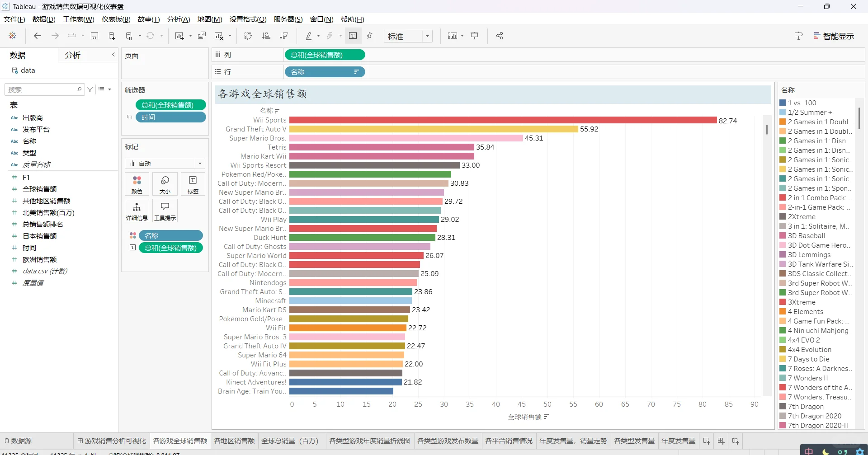This screenshot has width=868, height=455.
Task: Open the 工具提示 tooltip mark card
Action: pyautogui.click(x=165, y=211)
